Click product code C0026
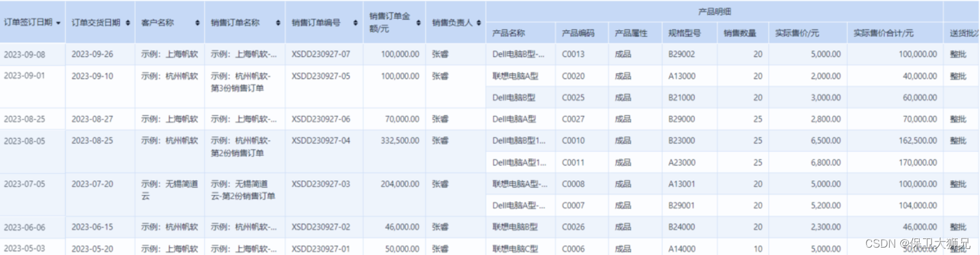This screenshot has width=980, height=255. pyautogui.click(x=573, y=227)
